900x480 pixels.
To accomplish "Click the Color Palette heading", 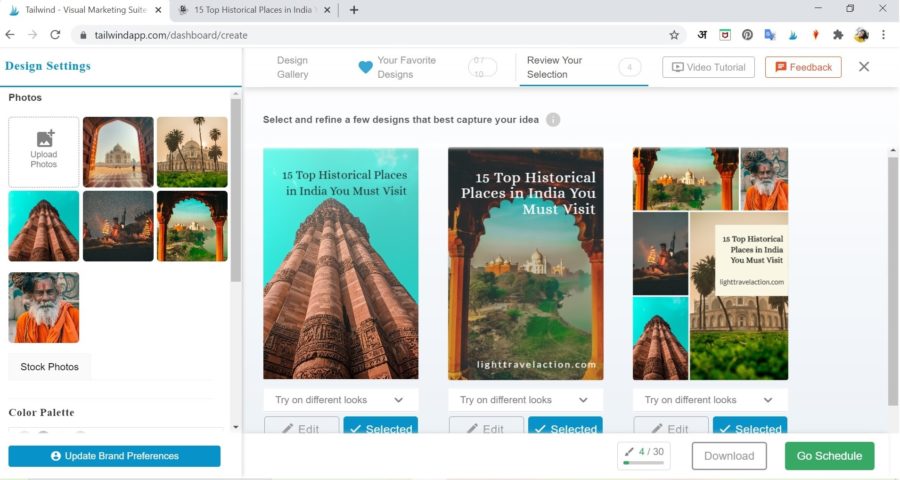I will pos(41,412).
